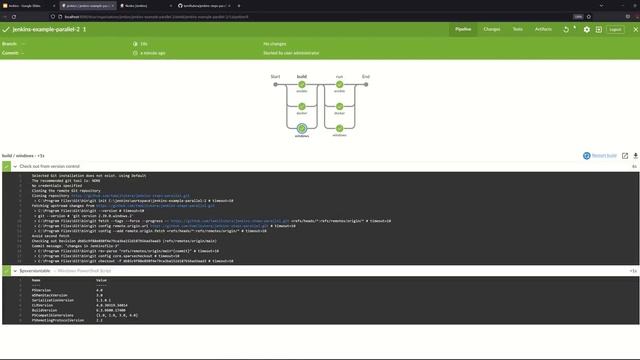Close the run details view
Viewport: 640px width, 360px height.
coord(636,29)
